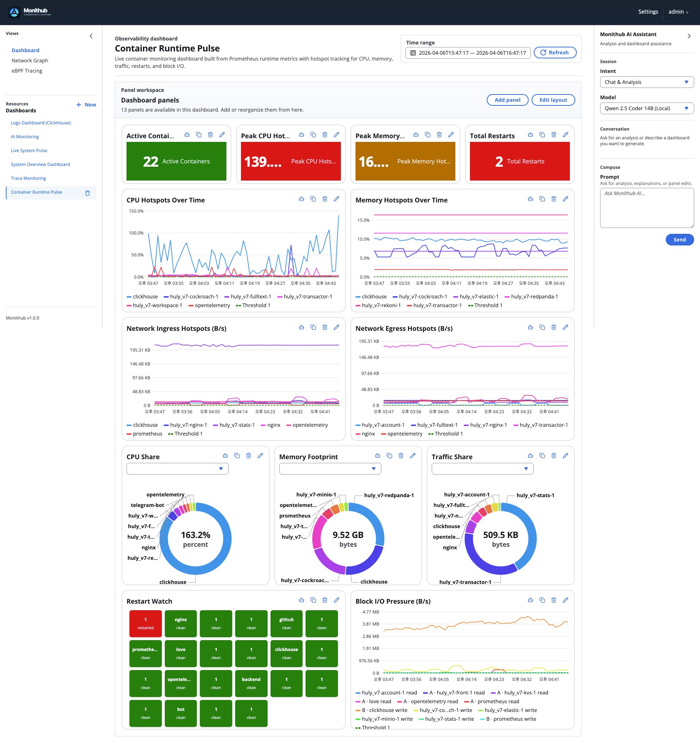The height and width of the screenshot is (751, 700).
Task: Open the Intent dropdown set to Chat & Analysis
Action: (646, 82)
